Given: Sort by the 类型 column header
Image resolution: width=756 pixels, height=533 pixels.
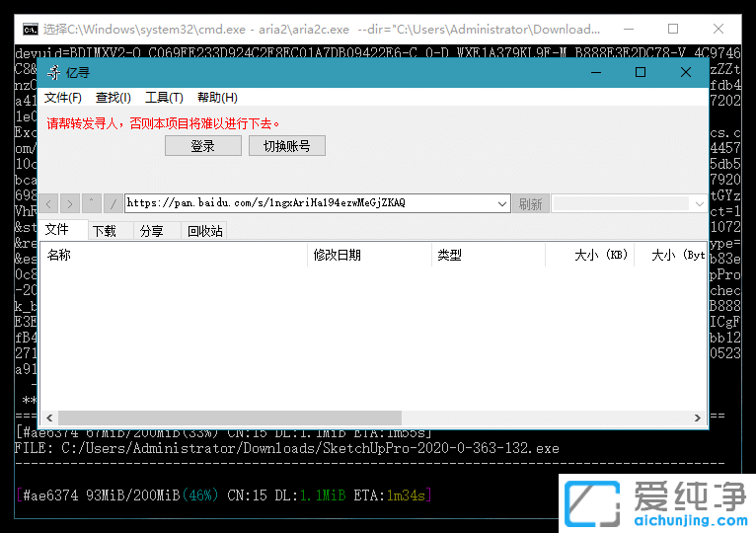Looking at the screenshot, I should [489, 255].
